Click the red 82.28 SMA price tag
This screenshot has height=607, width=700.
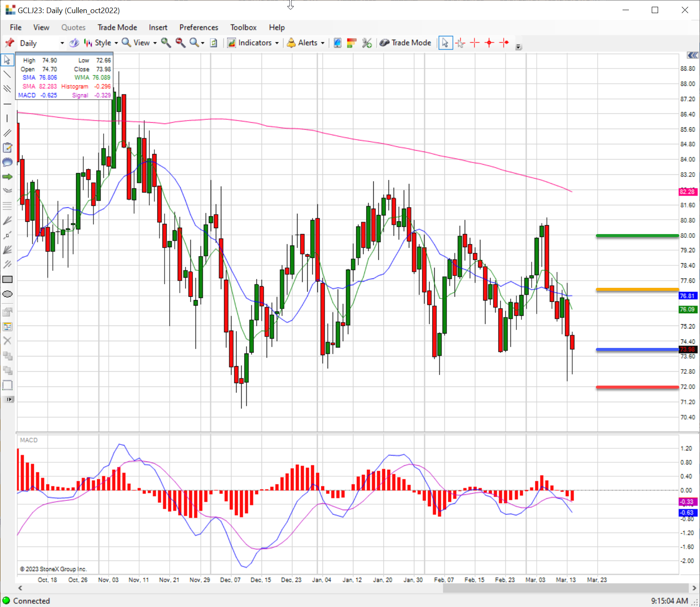point(687,192)
